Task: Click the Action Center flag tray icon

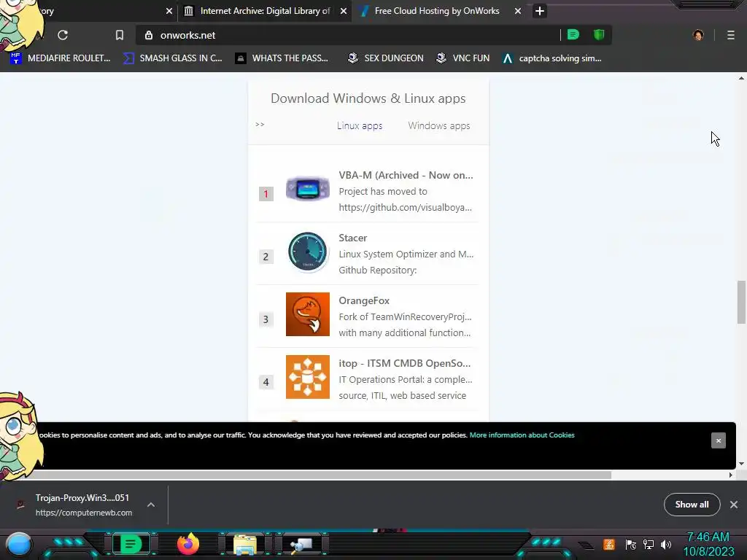Action: [x=631, y=544]
